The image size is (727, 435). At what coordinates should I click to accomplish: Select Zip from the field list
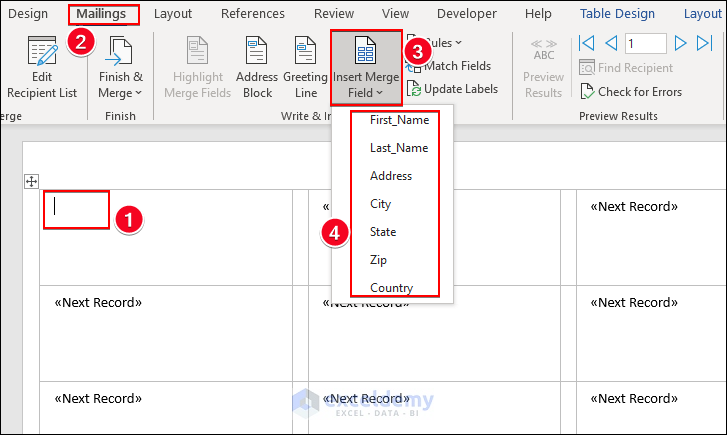point(378,260)
